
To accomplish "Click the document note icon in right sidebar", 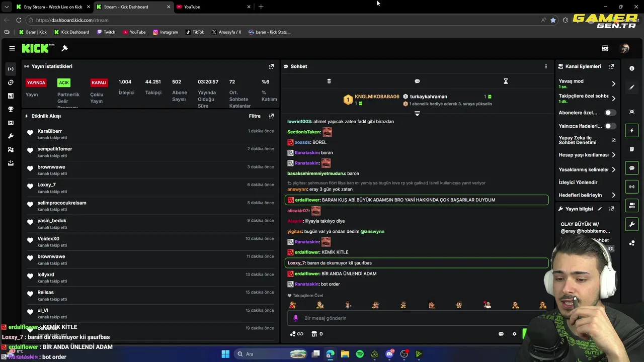I will pos(632,149).
